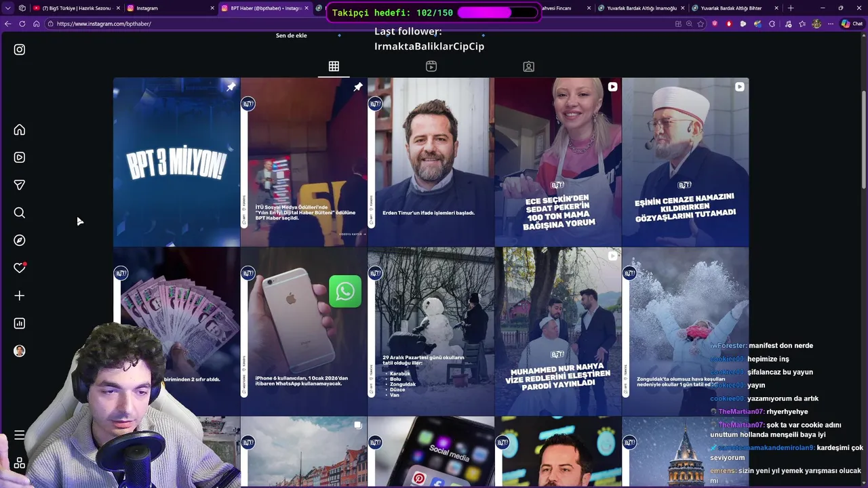The image size is (868, 488).
Task: Click the Instagram logo in the sidebar
Action: 20,49
